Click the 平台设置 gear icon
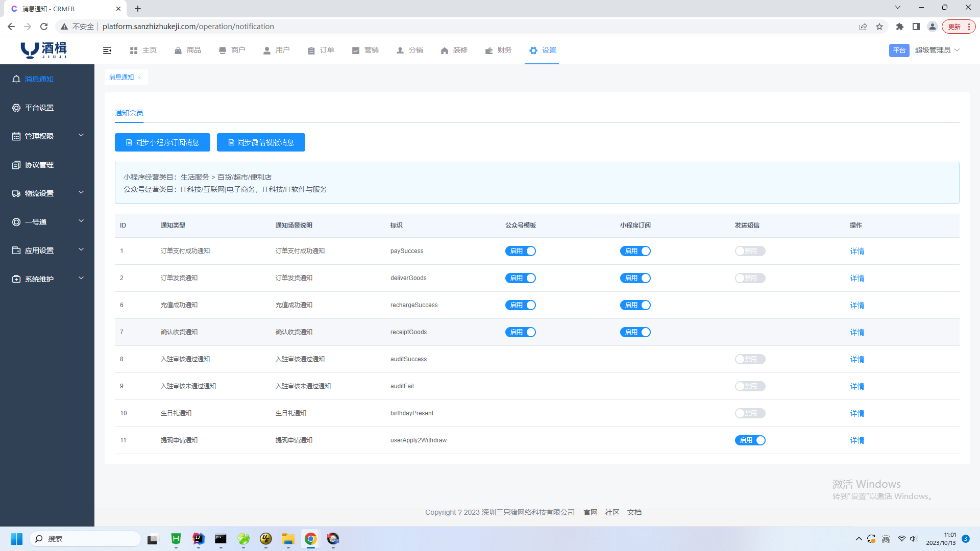The height and width of the screenshot is (551, 980). coord(16,108)
